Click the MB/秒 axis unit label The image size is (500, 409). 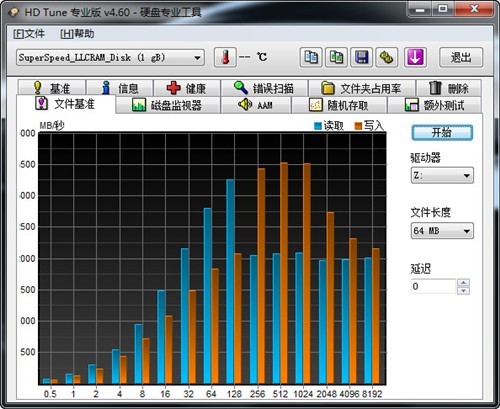(52, 126)
